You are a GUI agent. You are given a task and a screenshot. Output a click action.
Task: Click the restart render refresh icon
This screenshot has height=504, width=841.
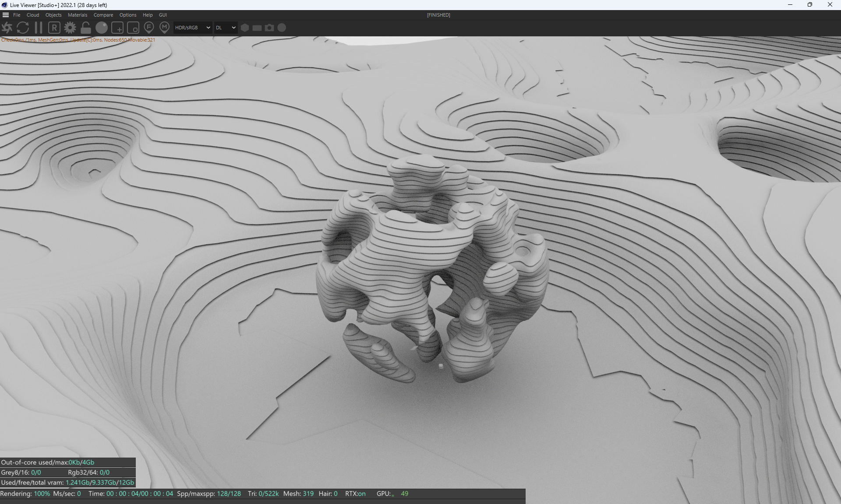click(x=23, y=28)
